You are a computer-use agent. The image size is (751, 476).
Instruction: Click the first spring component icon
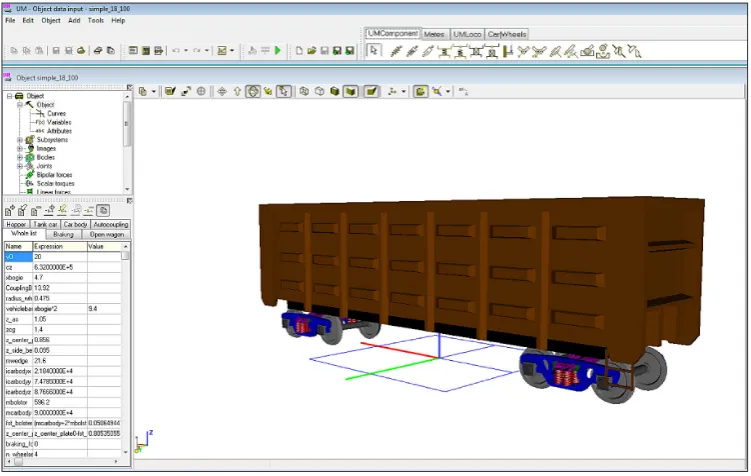[x=396, y=51]
